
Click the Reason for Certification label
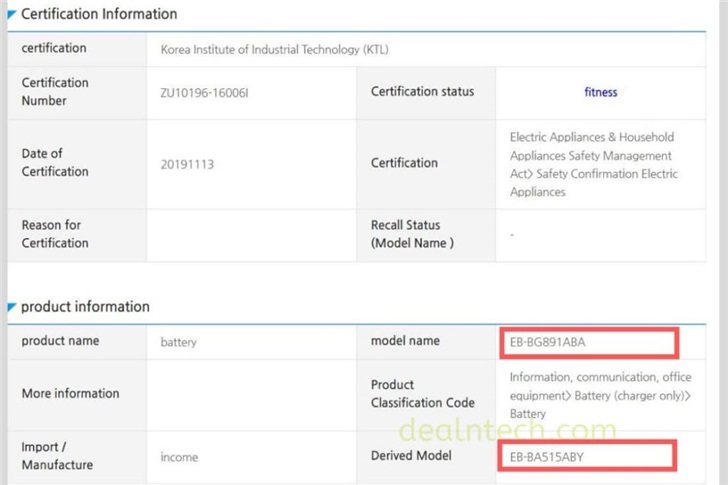55,234
